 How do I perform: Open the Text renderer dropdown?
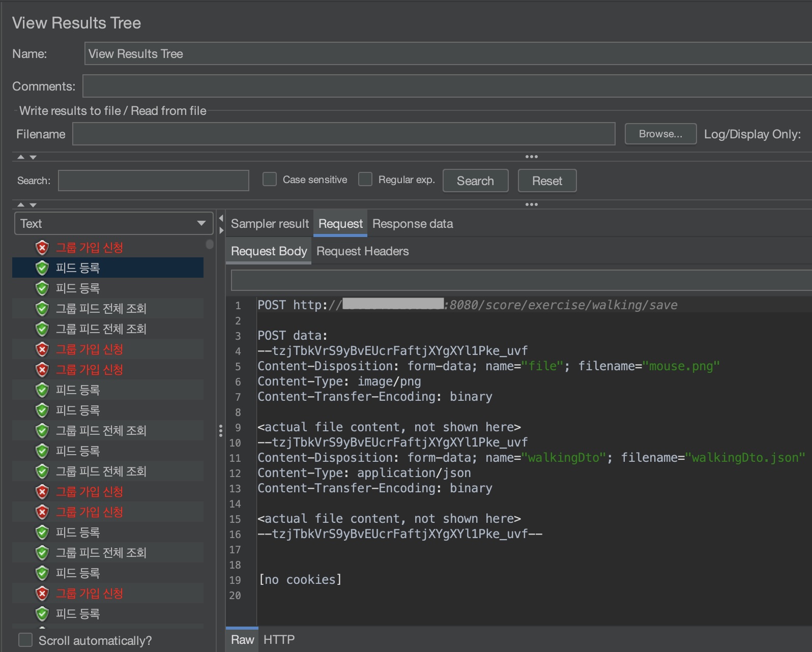(113, 224)
